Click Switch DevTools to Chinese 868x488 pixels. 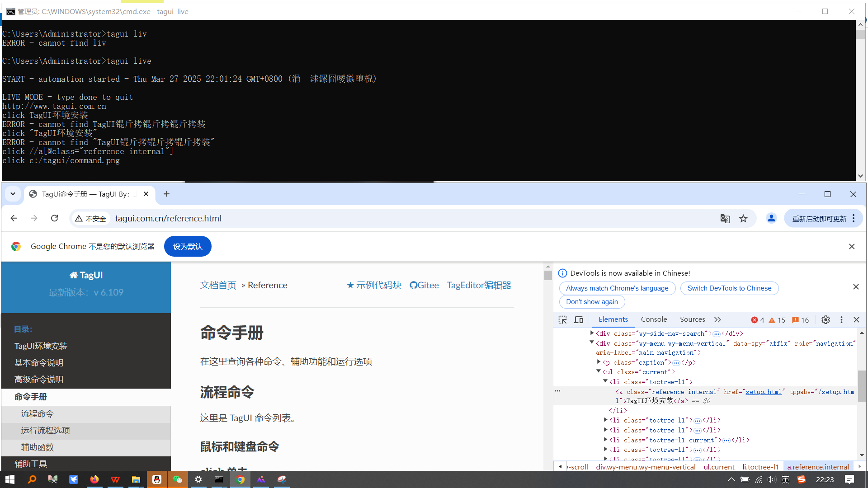[x=729, y=288]
